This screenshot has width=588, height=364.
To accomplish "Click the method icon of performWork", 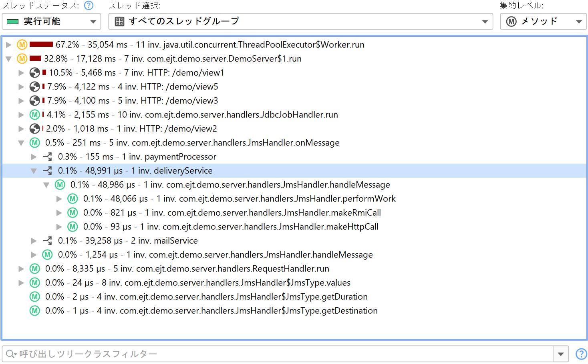I will coord(72,199).
